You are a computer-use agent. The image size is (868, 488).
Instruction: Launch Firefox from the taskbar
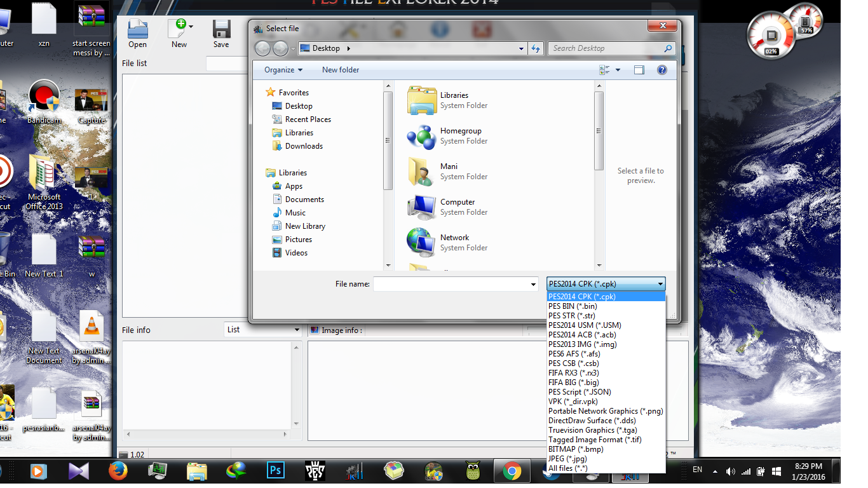[x=118, y=471]
